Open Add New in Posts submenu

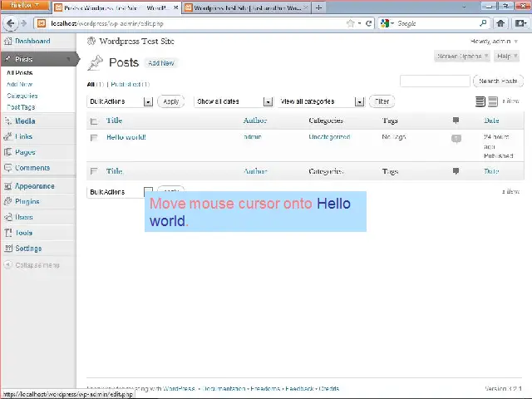(20, 84)
